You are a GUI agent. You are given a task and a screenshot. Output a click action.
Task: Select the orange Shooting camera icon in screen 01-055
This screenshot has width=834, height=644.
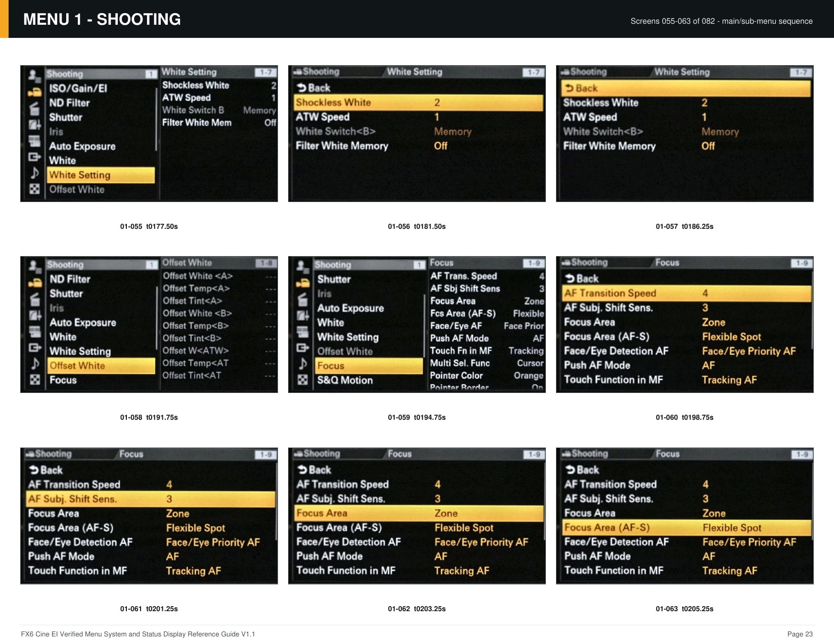34,92
